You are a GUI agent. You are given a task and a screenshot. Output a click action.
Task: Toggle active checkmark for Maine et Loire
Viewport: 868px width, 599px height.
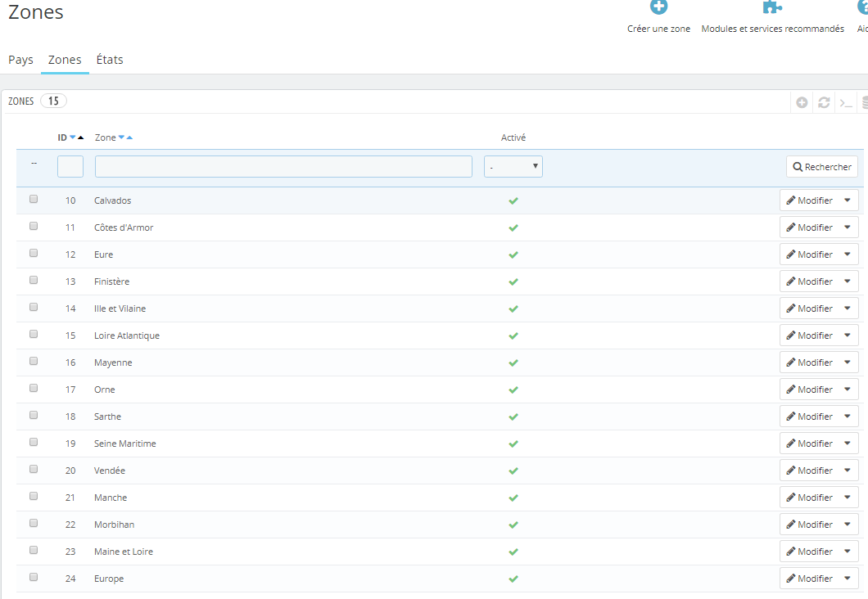coord(513,552)
